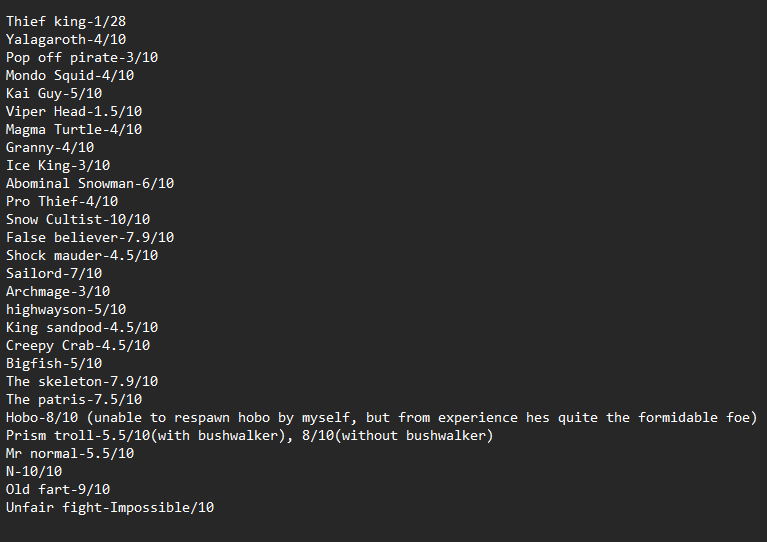Select the Yalagaroth-4/10 text line
The image size is (767, 542).
pyautogui.click(x=66, y=40)
